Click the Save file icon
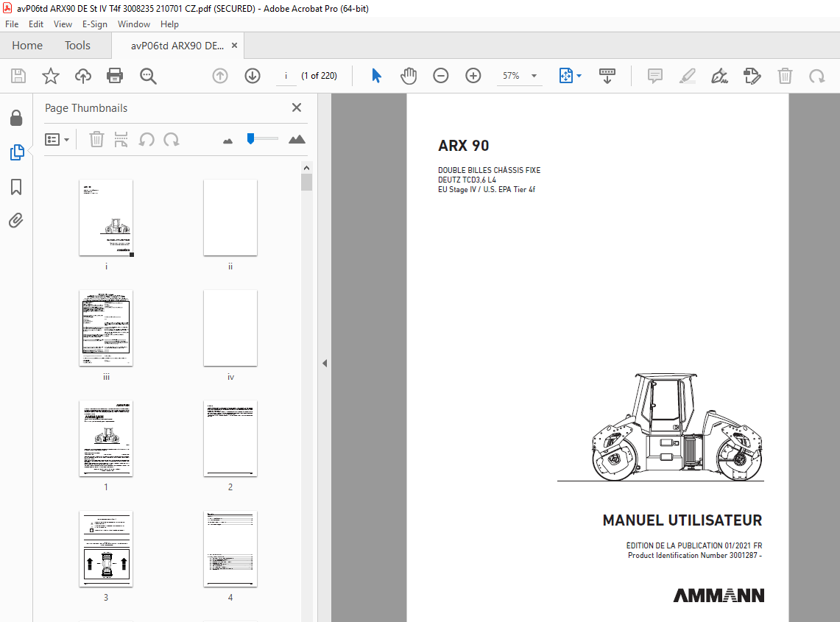The height and width of the screenshot is (622, 840). point(18,76)
